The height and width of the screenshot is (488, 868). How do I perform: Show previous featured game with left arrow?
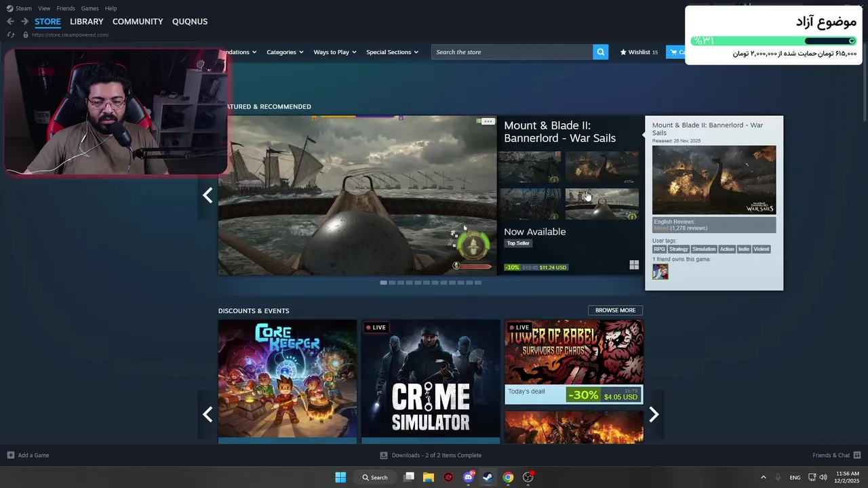click(x=208, y=195)
